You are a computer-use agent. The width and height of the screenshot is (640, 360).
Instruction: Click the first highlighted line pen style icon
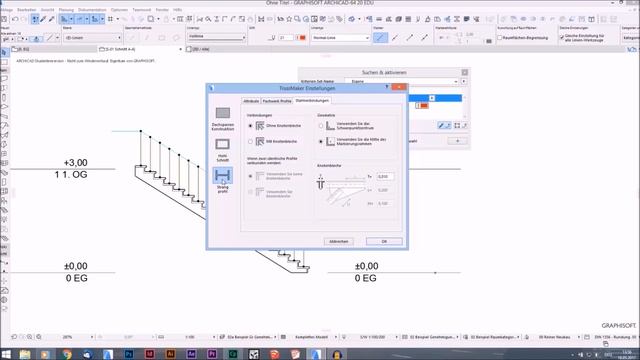[x=380, y=38]
